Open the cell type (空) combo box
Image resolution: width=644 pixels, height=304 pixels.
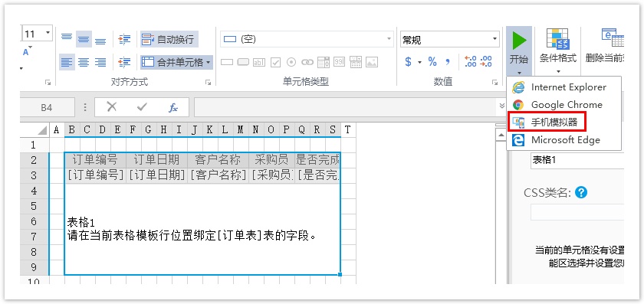tap(307, 39)
